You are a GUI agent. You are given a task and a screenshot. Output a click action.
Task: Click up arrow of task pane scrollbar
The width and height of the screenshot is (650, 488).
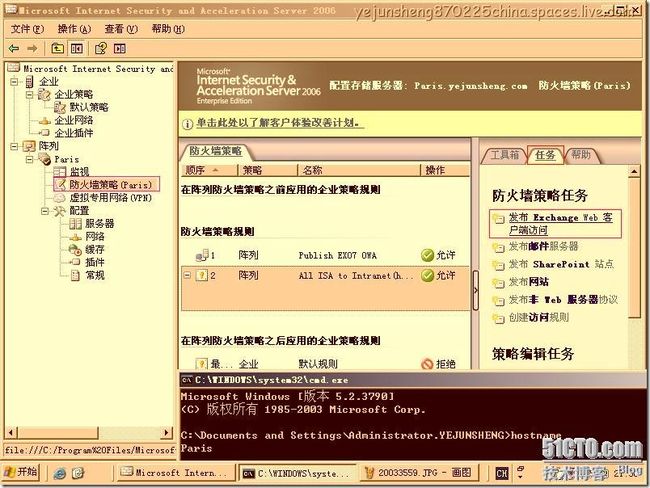[634, 171]
